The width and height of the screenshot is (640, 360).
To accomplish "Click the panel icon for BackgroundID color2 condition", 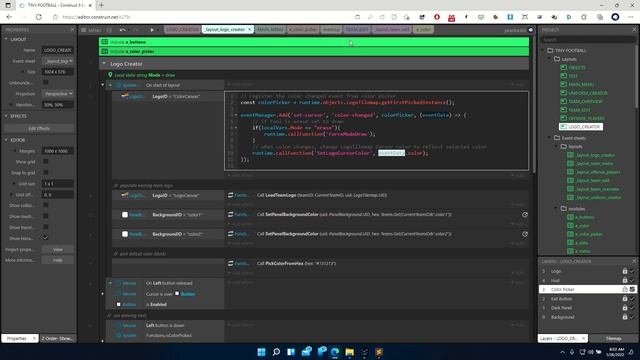I will click(x=125, y=234).
